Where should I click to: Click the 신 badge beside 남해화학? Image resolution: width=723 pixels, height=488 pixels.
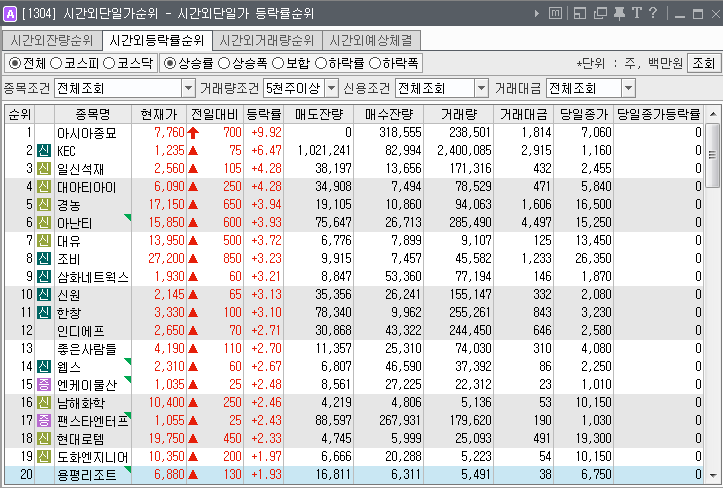tap(44, 402)
